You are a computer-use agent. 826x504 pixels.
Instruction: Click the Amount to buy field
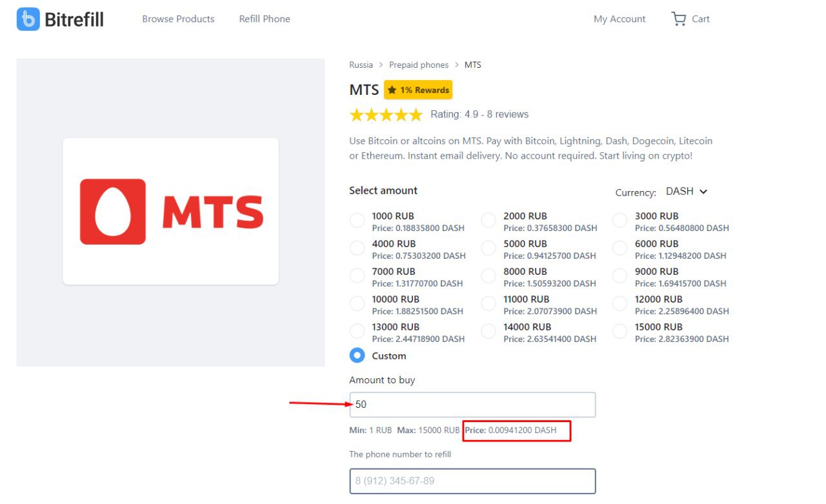(x=472, y=405)
